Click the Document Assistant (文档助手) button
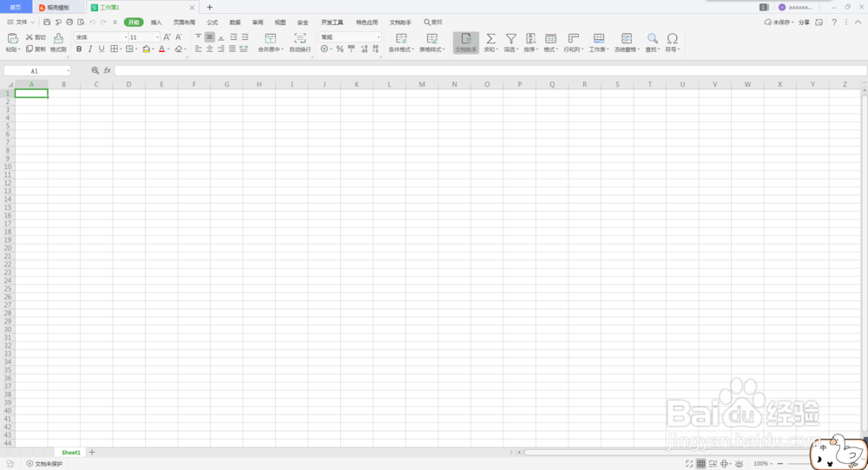The image size is (868, 470). point(465,42)
